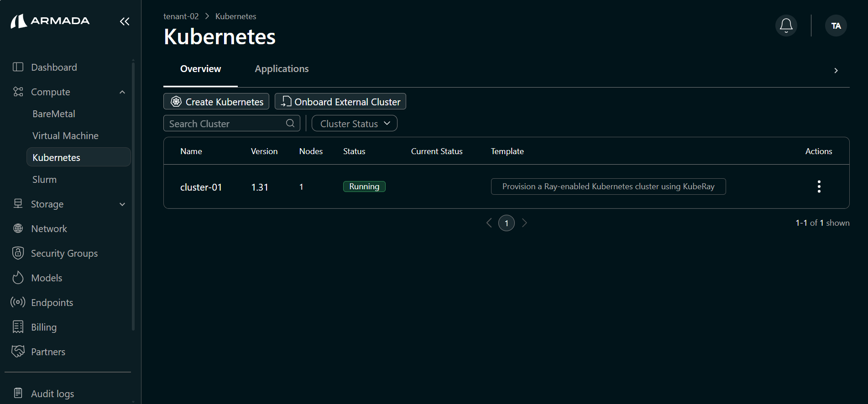The height and width of the screenshot is (404, 868).
Task: Open Slurm in the sidebar
Action: click(44, 180)
